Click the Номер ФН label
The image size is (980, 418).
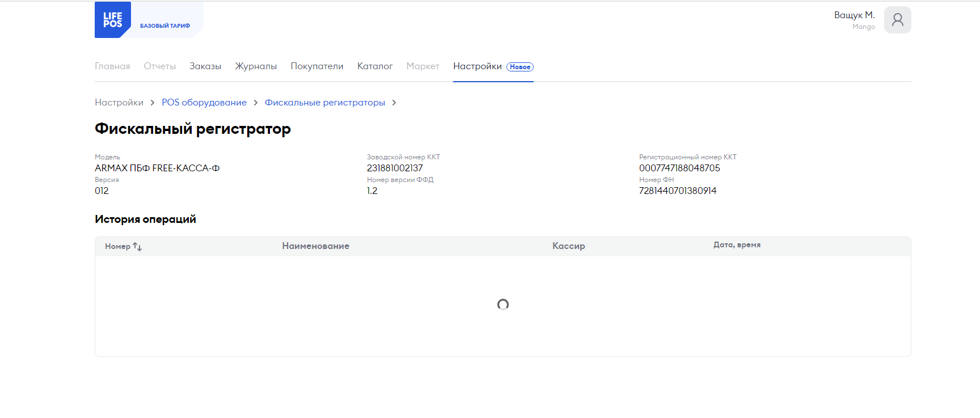pos(656,180)
